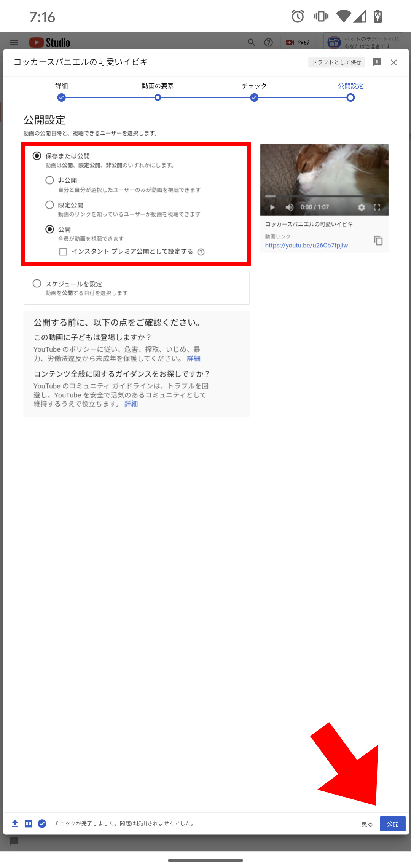Go to the 動画の要素 step

pos(158,97)
